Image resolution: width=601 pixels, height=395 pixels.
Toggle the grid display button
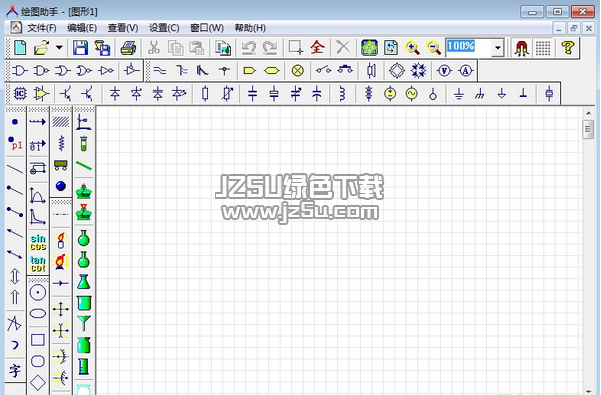543,48
